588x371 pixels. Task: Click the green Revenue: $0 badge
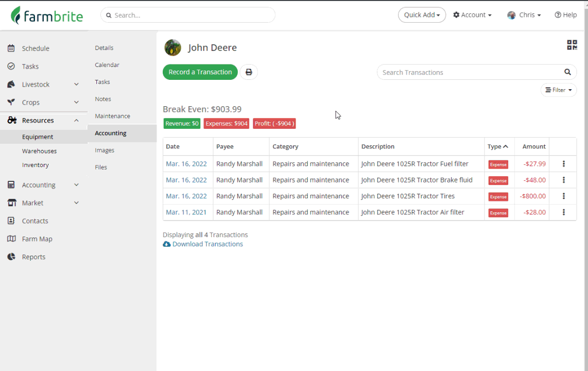coord(182,124)
